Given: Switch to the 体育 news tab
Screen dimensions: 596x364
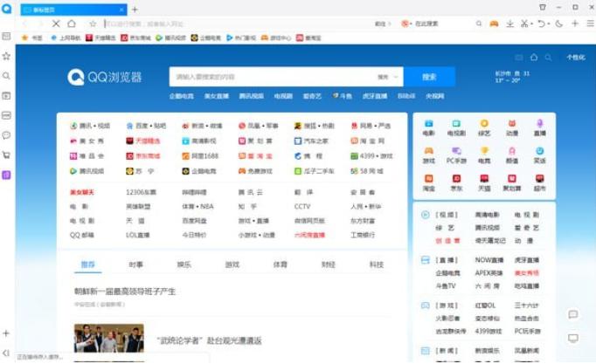Looking at the screenshot, I should pyautogui.click(x=281, y=264).
